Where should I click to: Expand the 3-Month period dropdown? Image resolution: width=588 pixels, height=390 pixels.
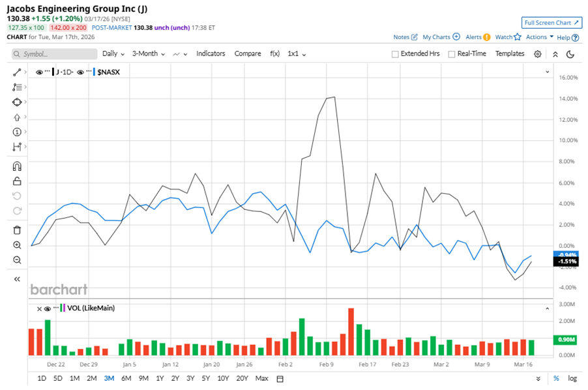[x=148, y=53]
